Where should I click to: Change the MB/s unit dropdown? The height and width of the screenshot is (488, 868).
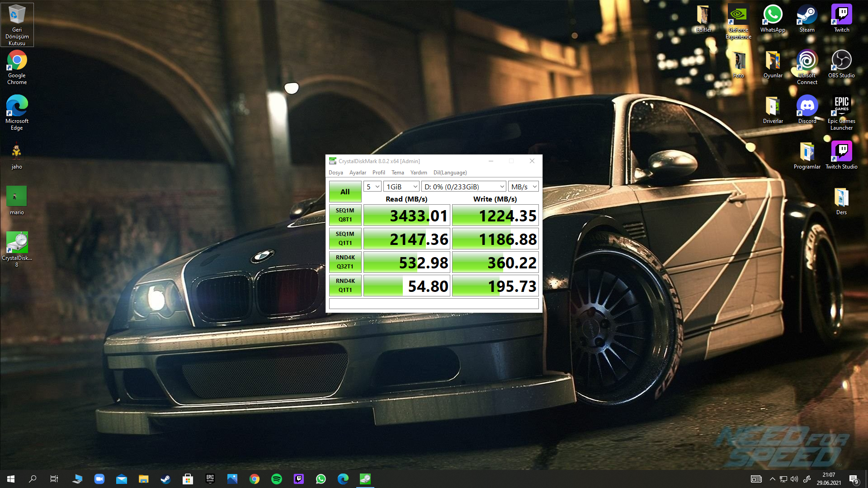524,187
